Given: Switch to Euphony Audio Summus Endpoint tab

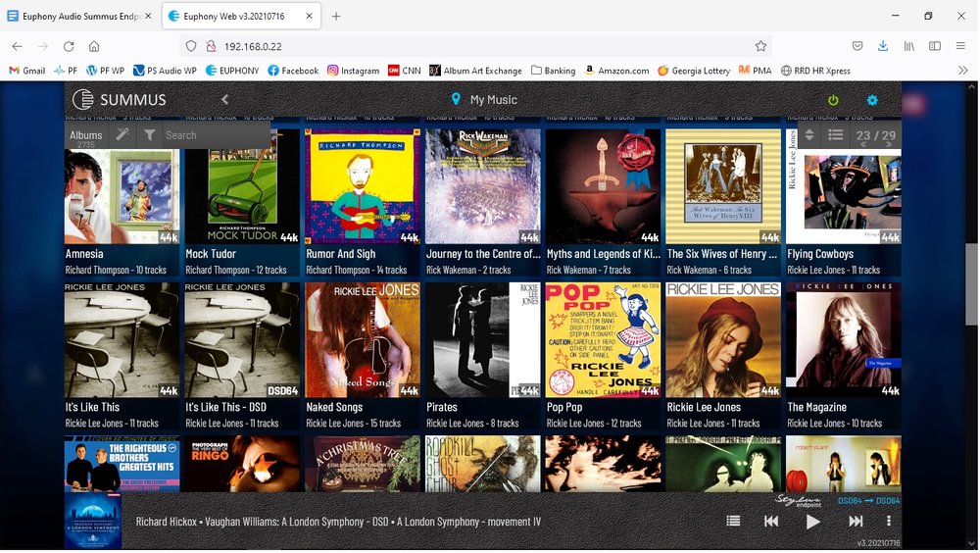Looking at the screenshot, I should 79,17.
